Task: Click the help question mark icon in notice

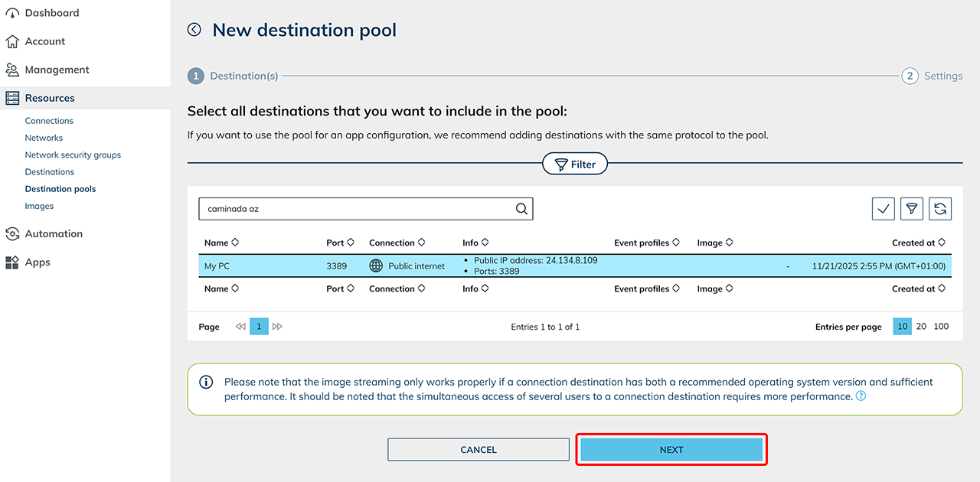Action: click(861, 396)
